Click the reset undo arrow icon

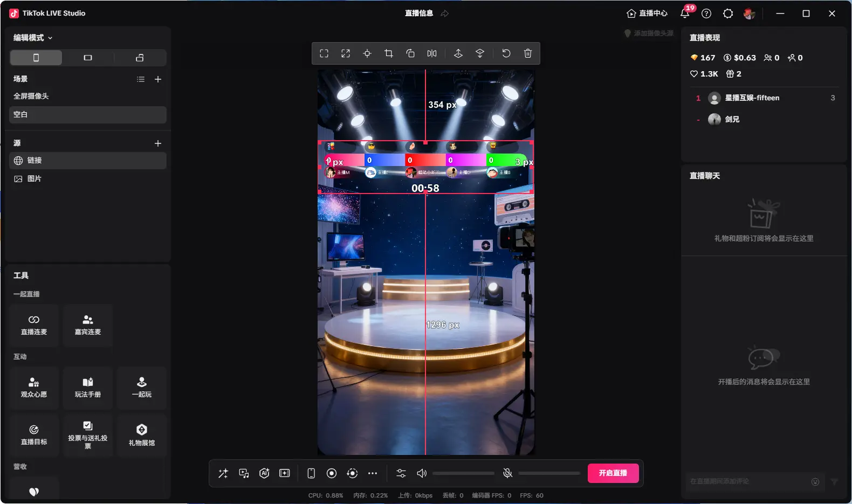point(506,53)
